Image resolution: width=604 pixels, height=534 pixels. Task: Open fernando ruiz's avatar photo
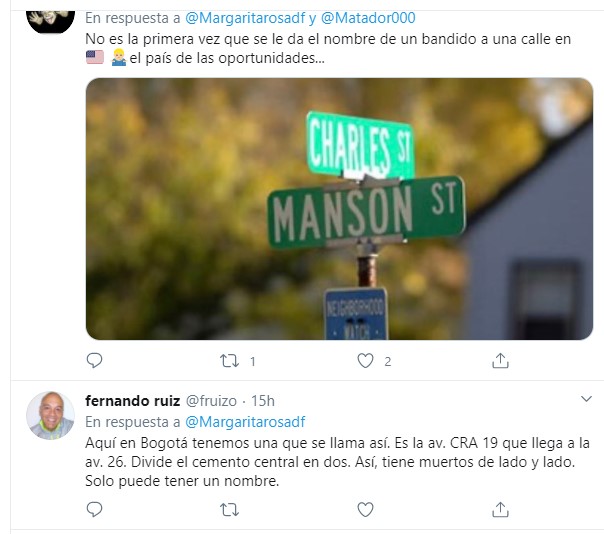pyautogui.click(x=50, y=416)
